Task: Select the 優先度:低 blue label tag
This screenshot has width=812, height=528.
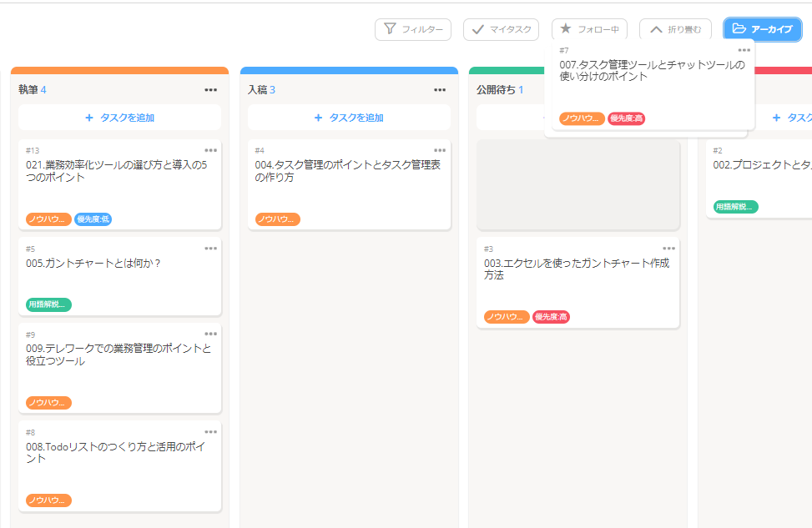Action: click(x=93, y=219)
